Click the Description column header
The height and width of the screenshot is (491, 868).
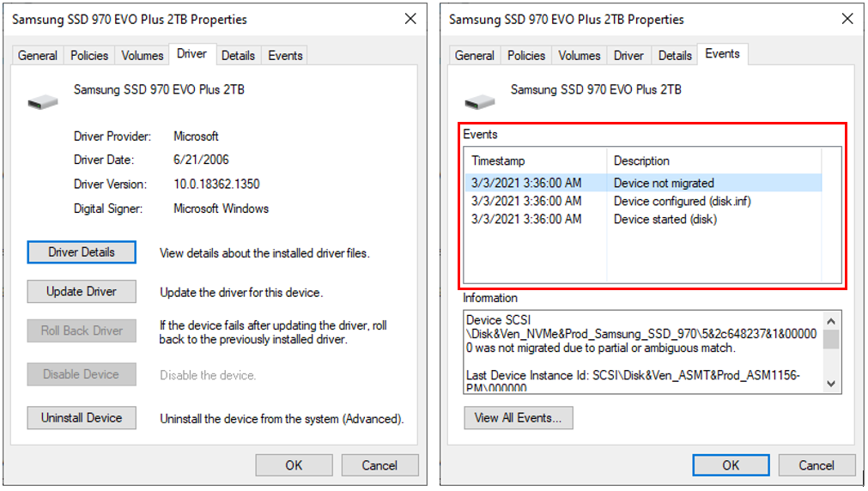click(714, 161)
